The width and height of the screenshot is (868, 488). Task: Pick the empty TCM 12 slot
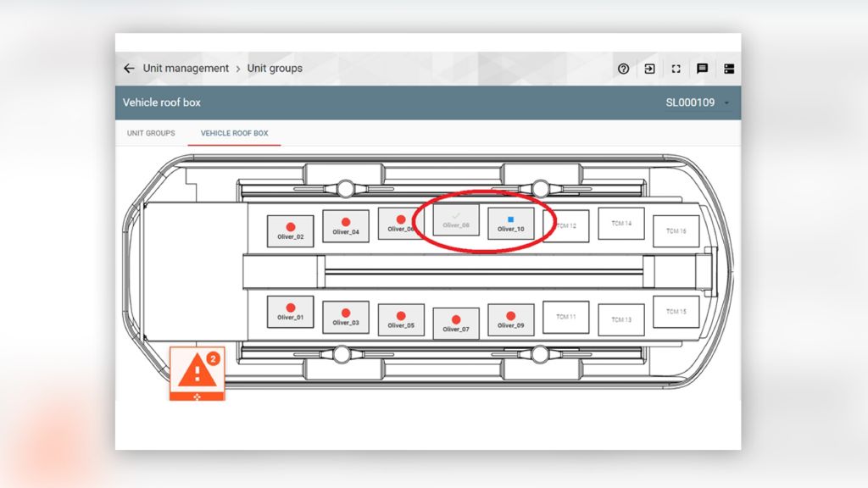coord(566,226)
